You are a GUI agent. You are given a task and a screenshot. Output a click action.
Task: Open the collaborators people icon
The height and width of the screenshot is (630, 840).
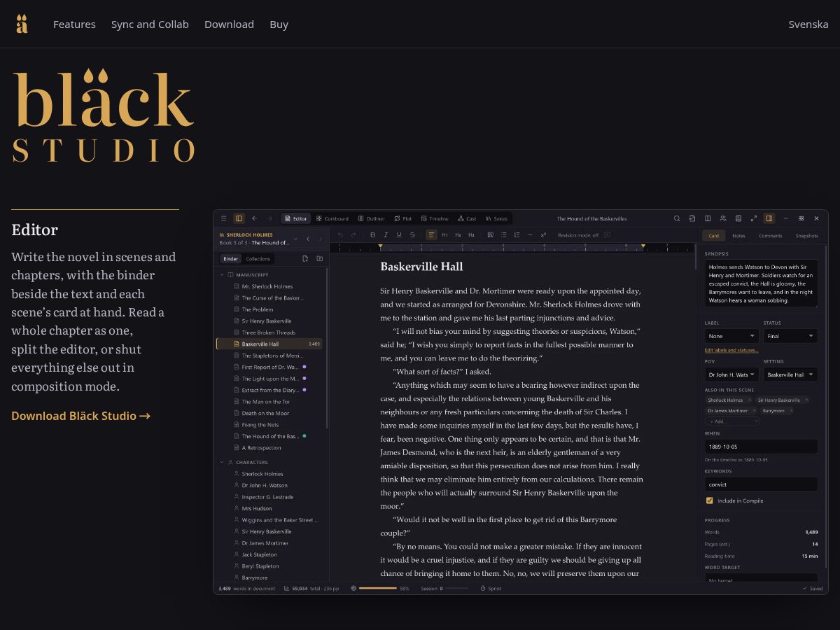(723, 218)
